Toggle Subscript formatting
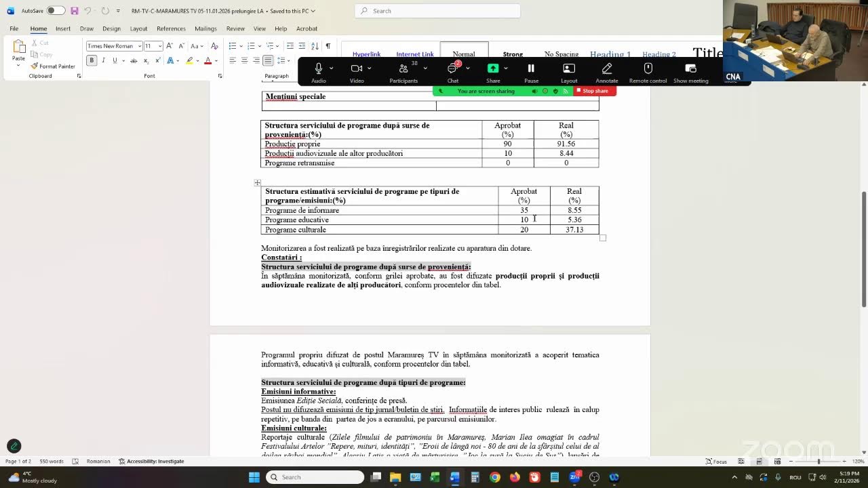The height and width of the screenshot is (488, 868). click(146, 60)
